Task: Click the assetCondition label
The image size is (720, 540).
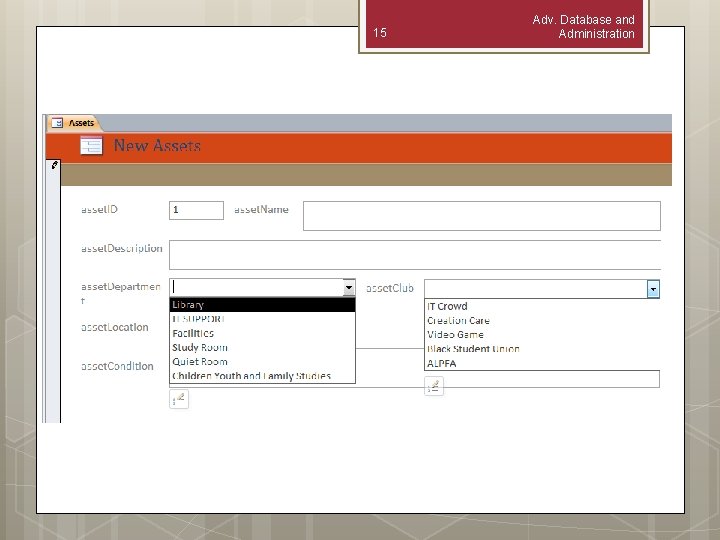Action: point(117,366)
